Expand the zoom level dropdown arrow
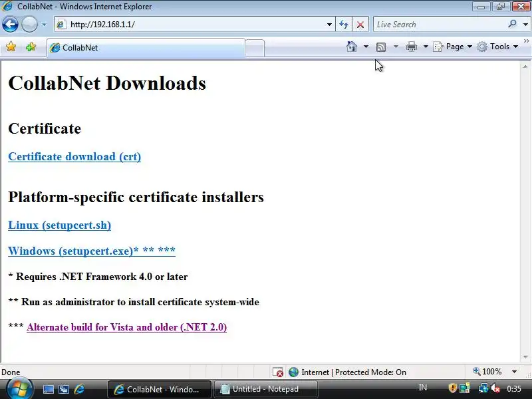The image size is (532, 399). click(x=514, y=372)
